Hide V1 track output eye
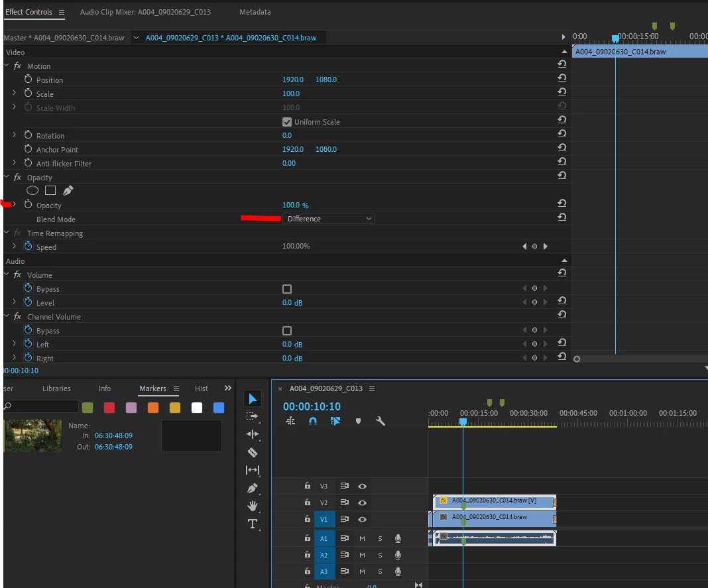 coord(362,519)
